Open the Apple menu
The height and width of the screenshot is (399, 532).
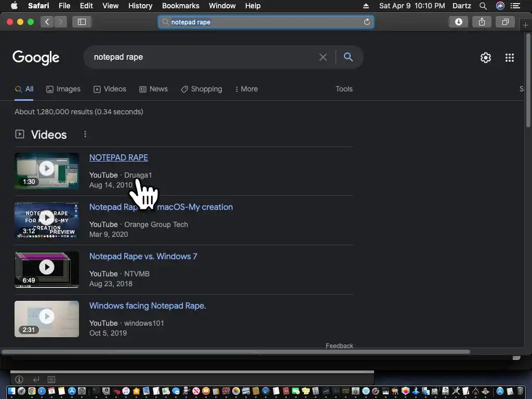14,6
